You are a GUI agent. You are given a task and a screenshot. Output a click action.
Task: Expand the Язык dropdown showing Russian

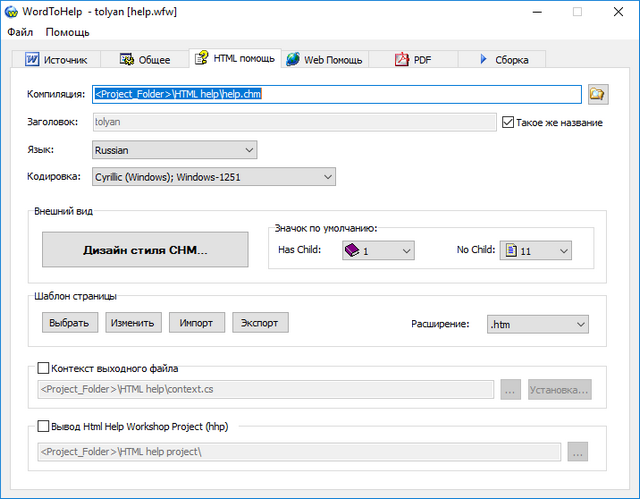(174, 150)
